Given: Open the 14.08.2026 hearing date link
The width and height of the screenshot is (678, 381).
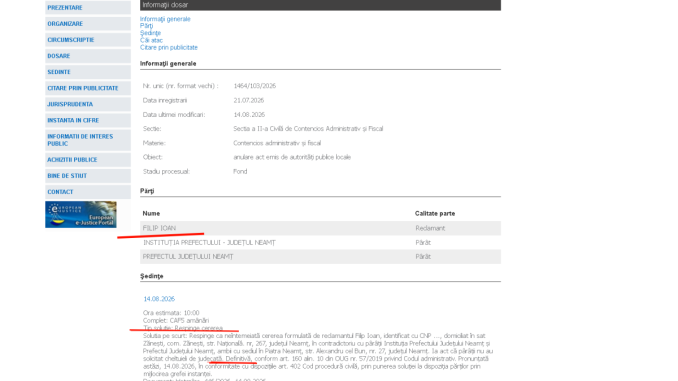Looking at the screenshot, I should pos(159,299).
